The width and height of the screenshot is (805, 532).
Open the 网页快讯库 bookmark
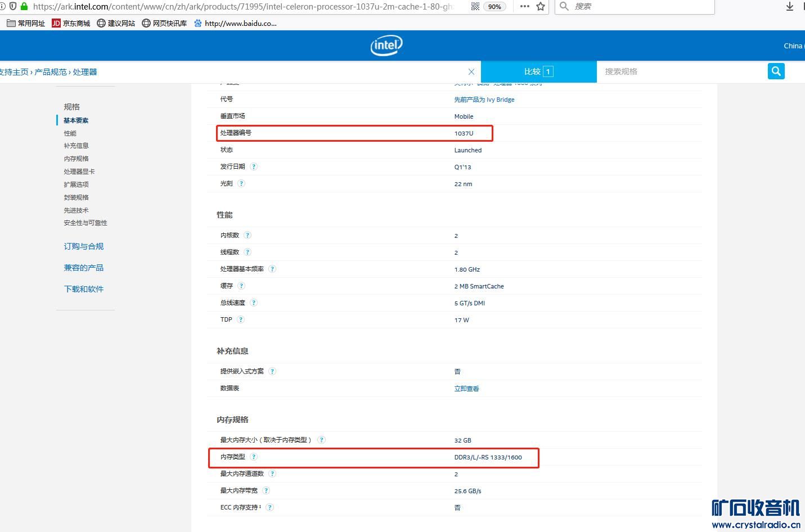click(164, 23)
